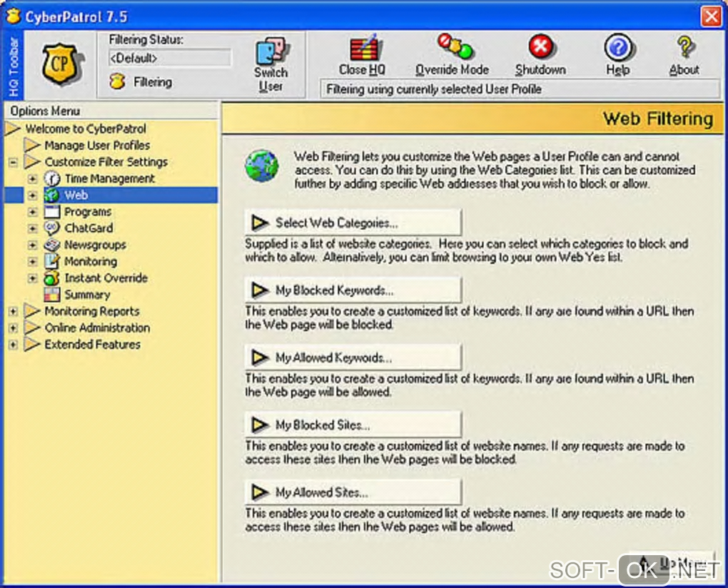Click the Summary grid icon

point(52,294)
